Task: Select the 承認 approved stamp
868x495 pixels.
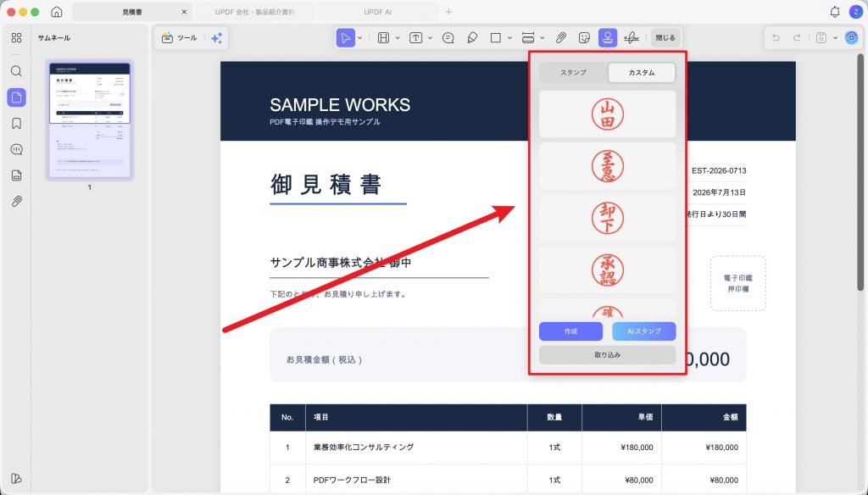Action: (607, 270)
